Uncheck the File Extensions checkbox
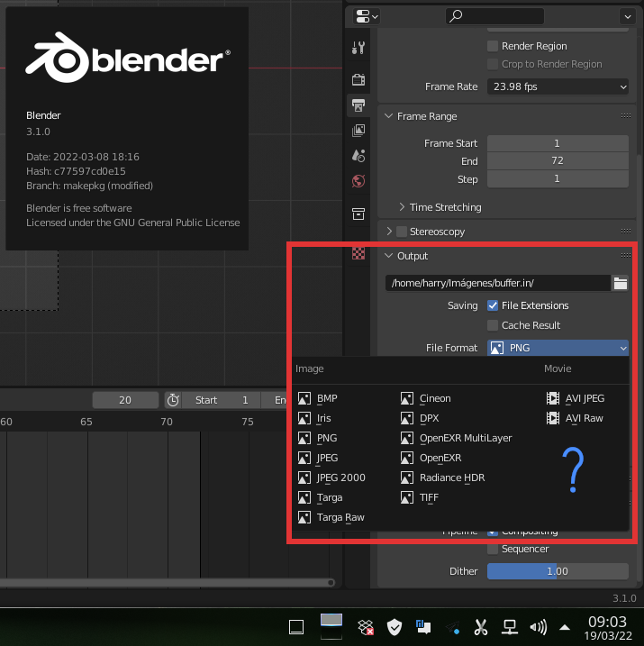 click(493, 305)
